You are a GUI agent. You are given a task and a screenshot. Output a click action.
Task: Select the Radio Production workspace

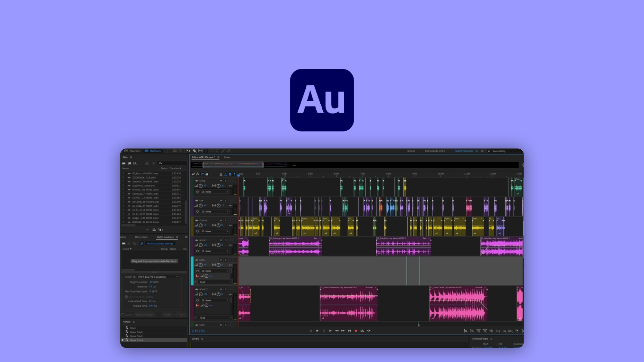pos(464,151)
